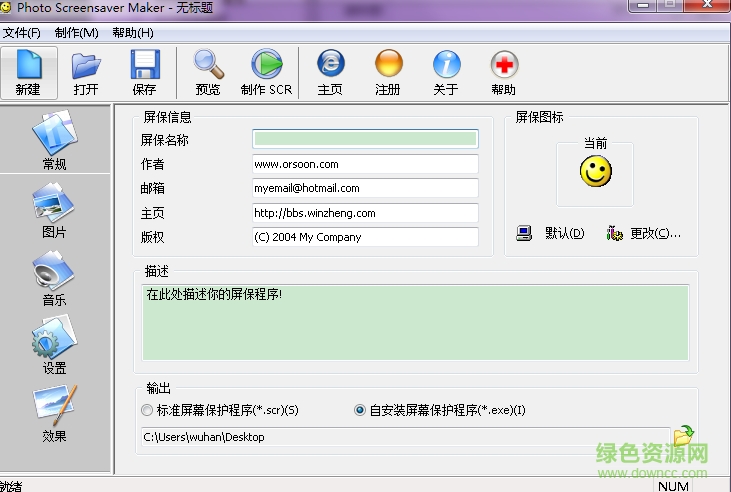Click the 作者 field with www.orsoon.com
731x492 pixels.
point(366,164)
